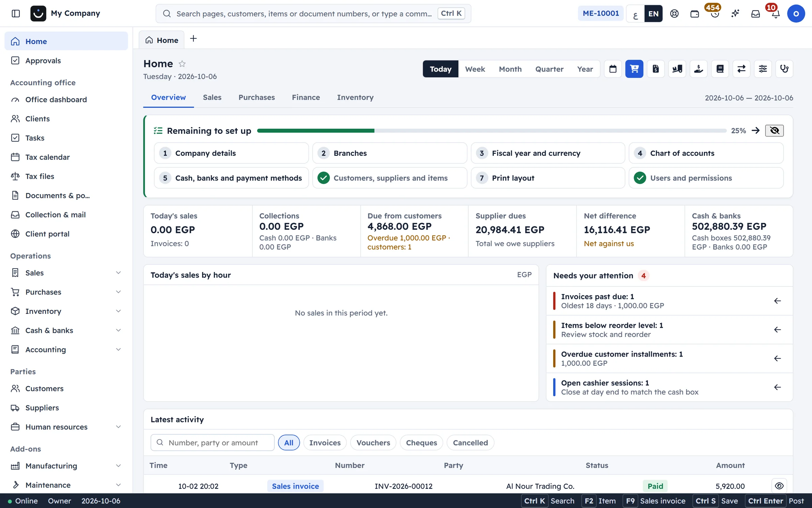Open the Company details setup step

tap(231, 153)
